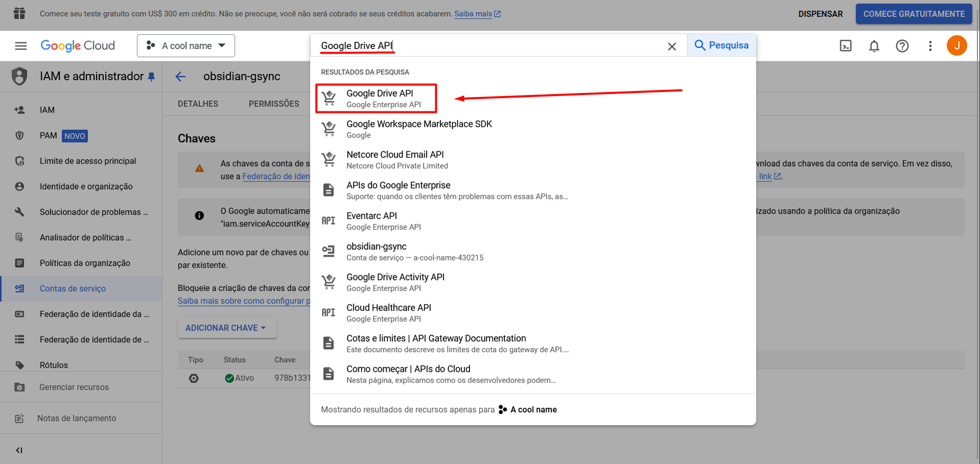Click the shield icon for IAM e administrador
This screenshot has height=464, width=980.
point(19,76)
